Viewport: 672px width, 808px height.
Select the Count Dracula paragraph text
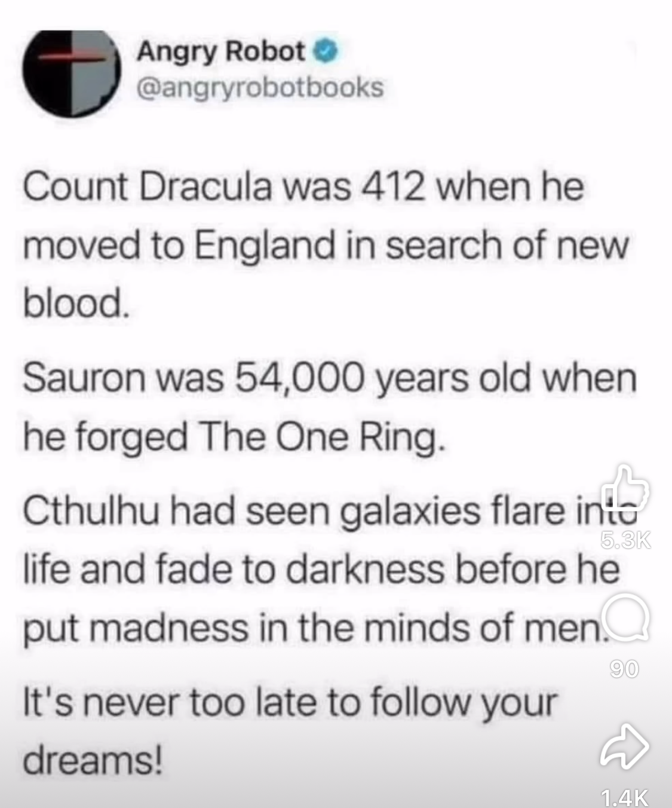click(x=326, y=246)
